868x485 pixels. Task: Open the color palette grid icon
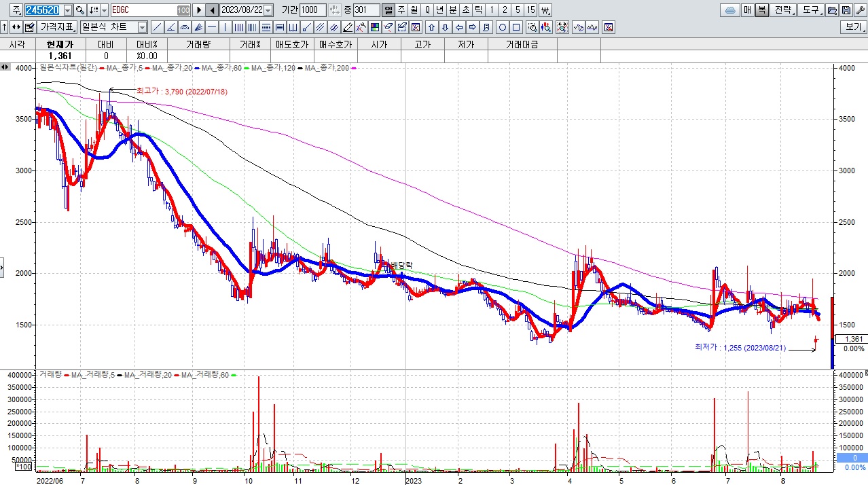pyautogui.click(x=374, y=27)
